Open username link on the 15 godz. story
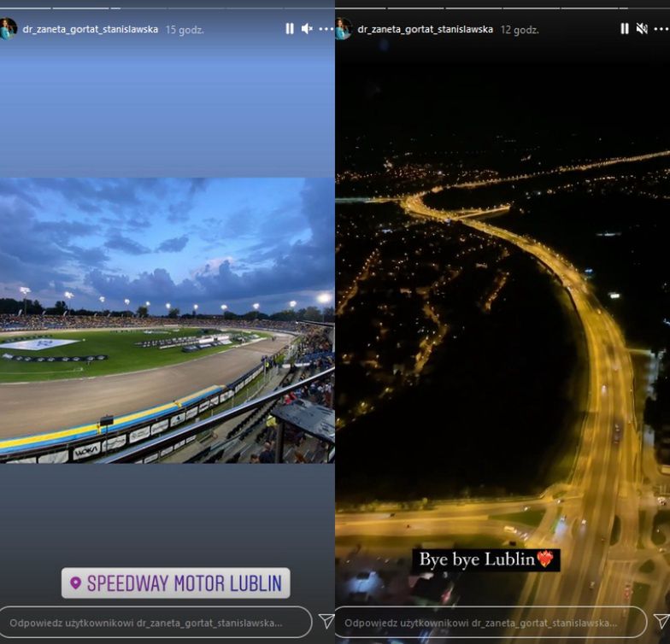Screen dimensions: 670x644 click(91, 29)
